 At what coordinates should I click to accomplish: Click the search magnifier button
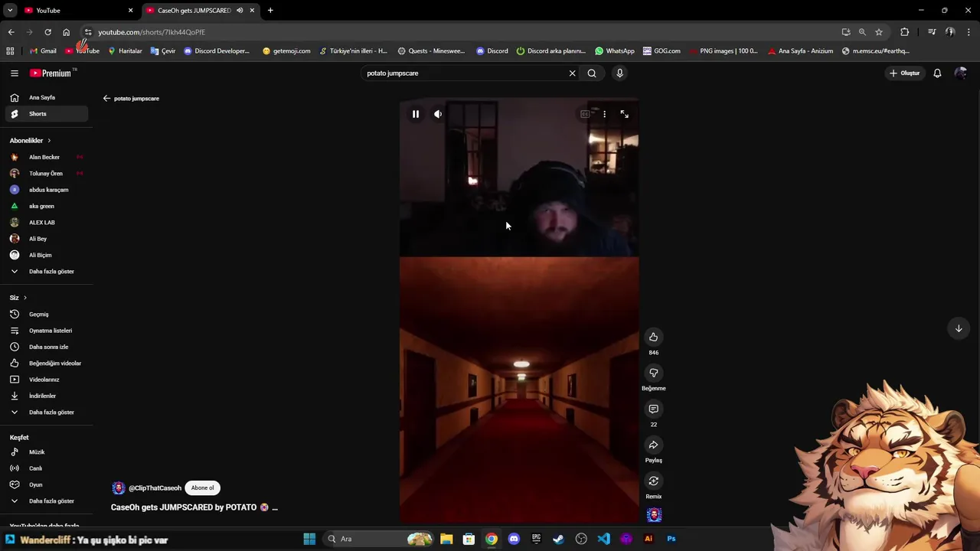592,73
